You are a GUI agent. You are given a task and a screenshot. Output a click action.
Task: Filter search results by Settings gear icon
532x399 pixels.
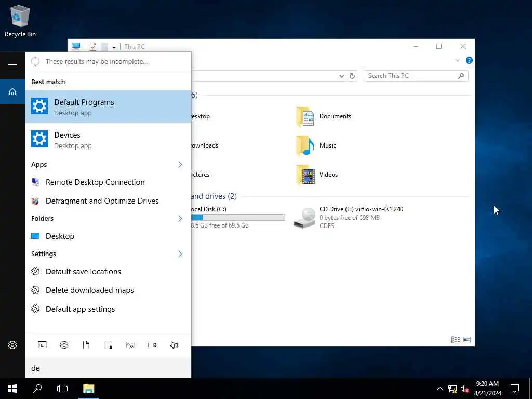64,345
